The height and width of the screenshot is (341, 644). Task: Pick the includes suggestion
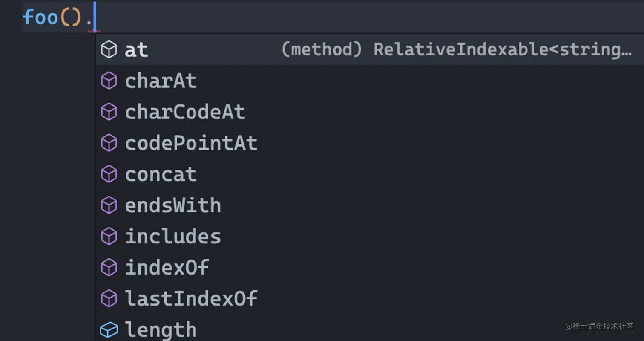tap(370, 237)
